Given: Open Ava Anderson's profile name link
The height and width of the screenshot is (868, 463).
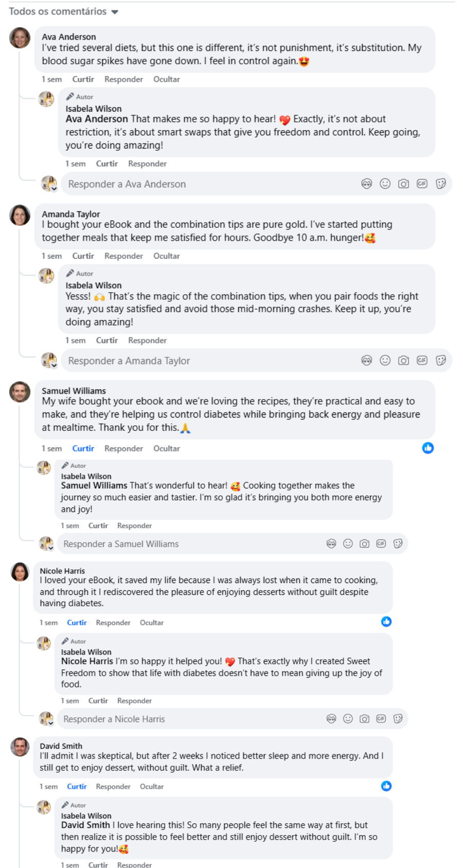Looking at the screenshot, I should pyautogui.click(x=69, y=37).
